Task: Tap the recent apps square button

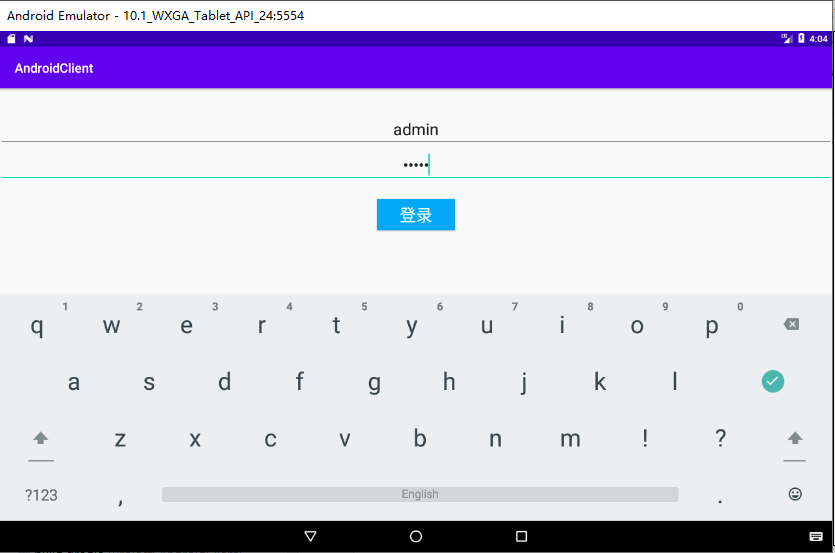Action: 521,536
